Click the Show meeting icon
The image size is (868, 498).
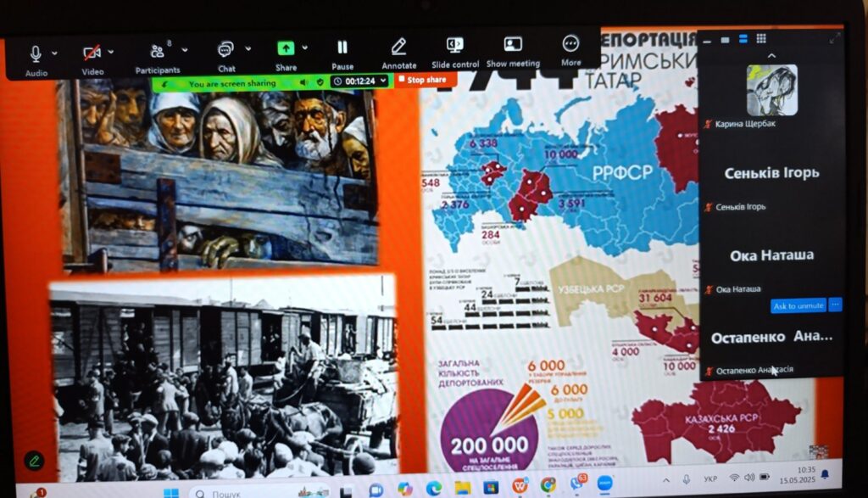513,44
